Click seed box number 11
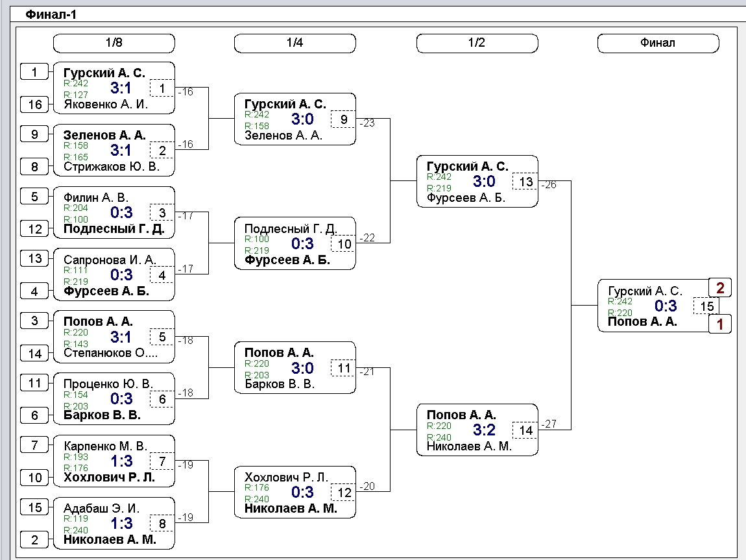The height and width of the screenshot is (560, 746). [x=34, y=383]
